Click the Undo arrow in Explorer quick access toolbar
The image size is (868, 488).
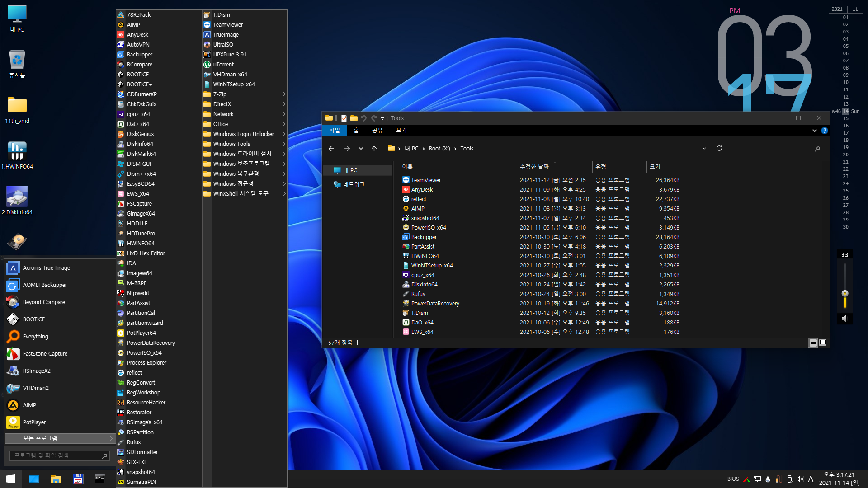(363, 118)
